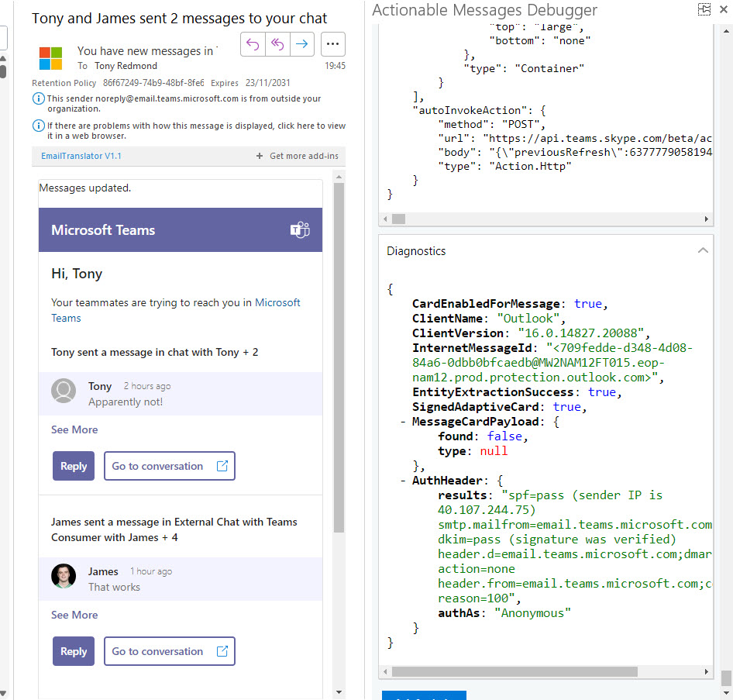The height and width of the screenshot is (700, 733).
Task: Click the email body scroll-down arrow
Action: coord(339,691)
